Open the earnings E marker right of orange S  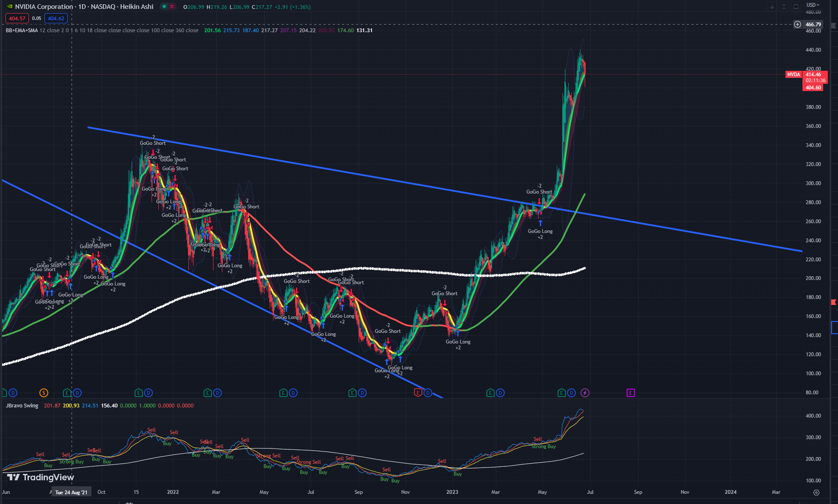click(67, 393)
